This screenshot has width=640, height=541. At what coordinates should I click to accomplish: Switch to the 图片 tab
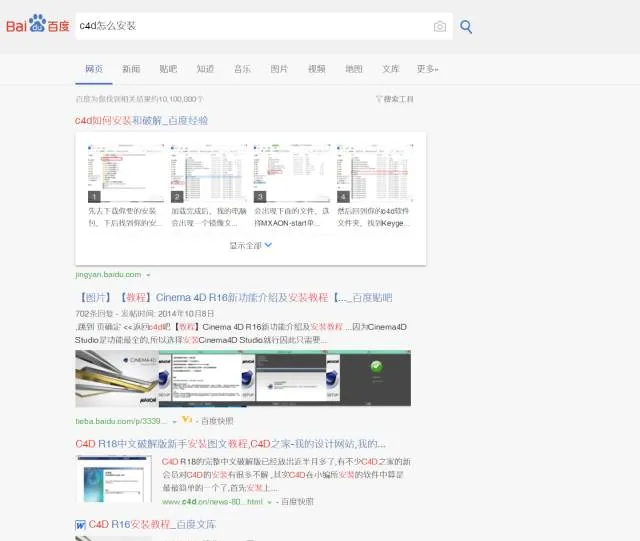pyautogui.click(x=279, y=69)
